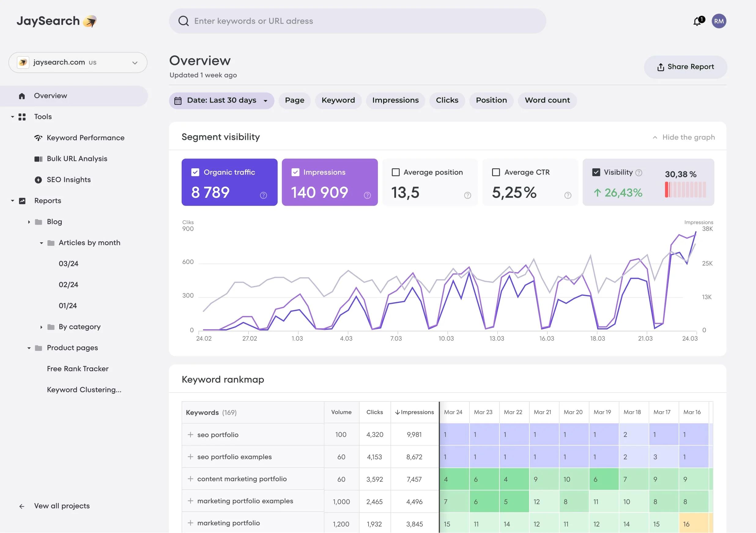Image resolution: width=756 pixels, height=533 pixels.
Task: Click the keywords search field
Action: (358, 21)
